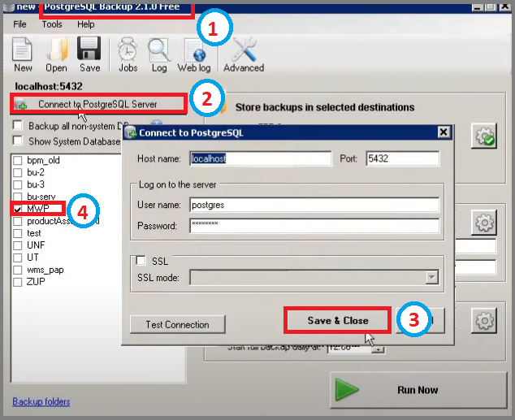Open the daily backup time dropdown

[x=379, y=349]
